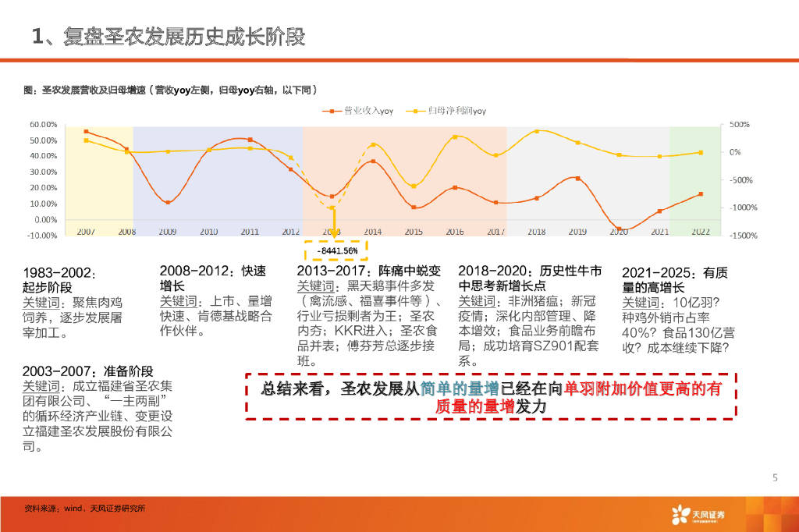Click the heading 2021-2025：有质量的高增长
The image size is (799, 532).
pyautogui.click(x=675, y=280)
